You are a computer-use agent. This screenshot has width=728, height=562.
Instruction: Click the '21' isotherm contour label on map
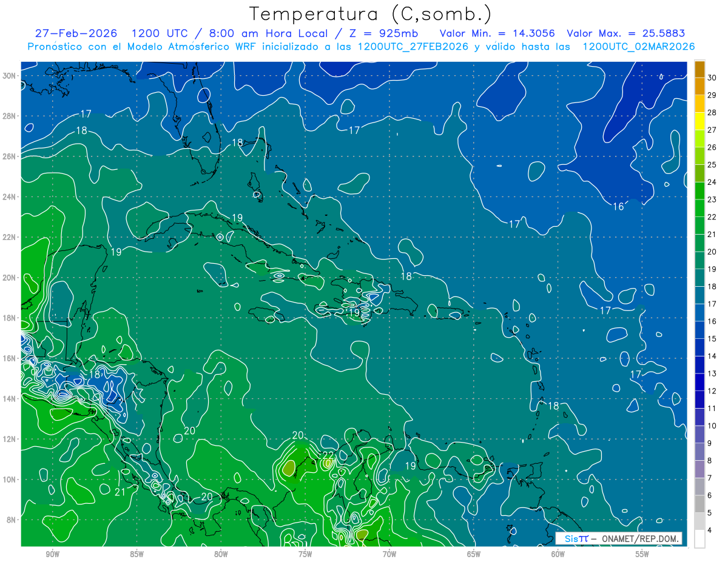pyautogui.click(x=120, y=492)
